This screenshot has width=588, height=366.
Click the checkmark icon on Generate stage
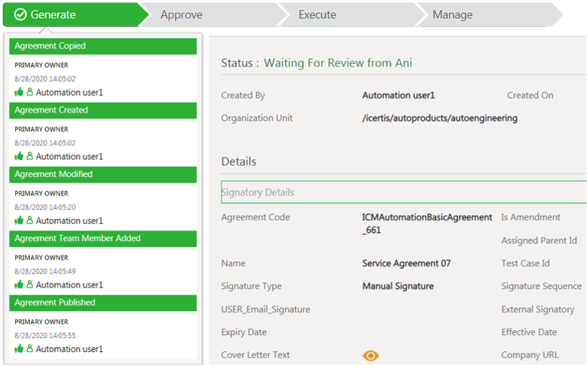click(20, 15)
